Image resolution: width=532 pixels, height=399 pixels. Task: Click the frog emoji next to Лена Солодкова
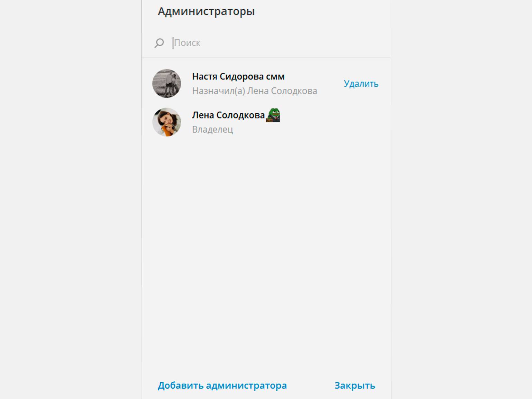click(273, 115)
